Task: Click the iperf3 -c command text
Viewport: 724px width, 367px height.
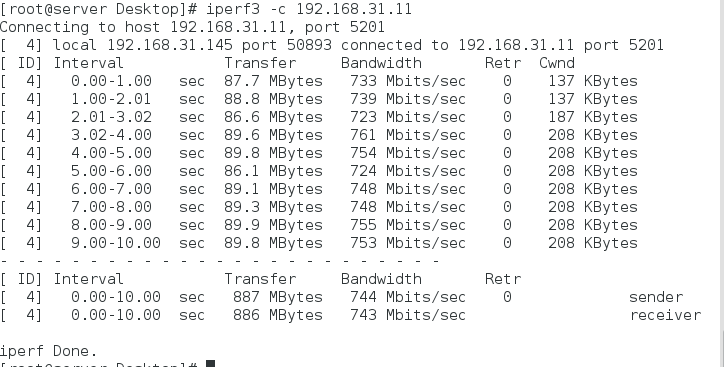Action: click(308, 9)
